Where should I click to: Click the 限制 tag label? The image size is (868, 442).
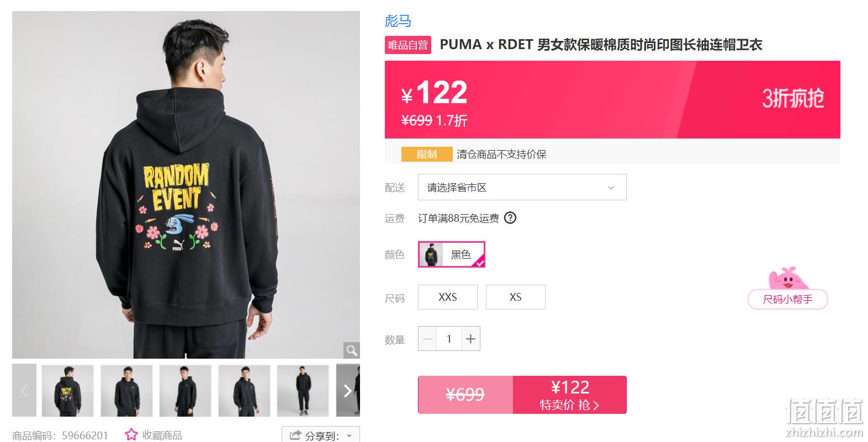[427, 155]
